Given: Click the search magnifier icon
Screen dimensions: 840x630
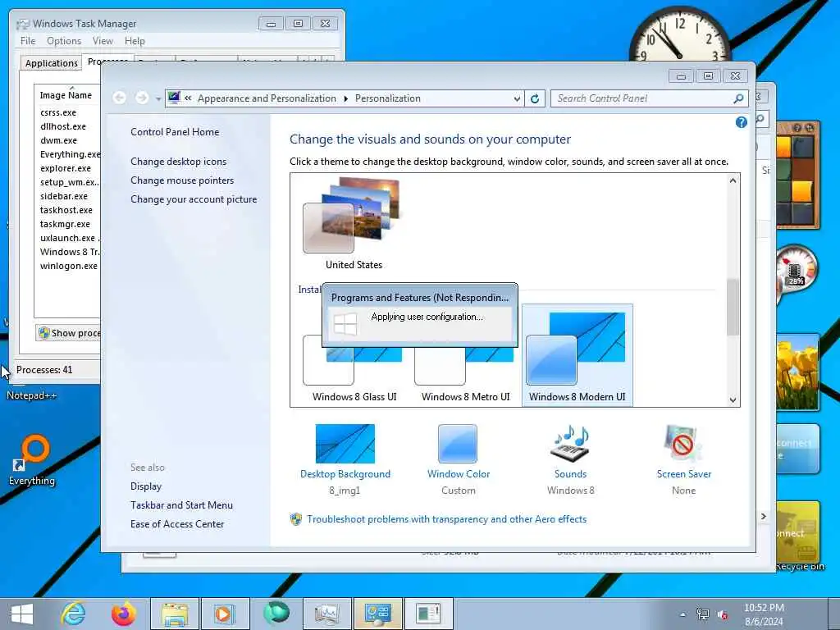Looking at the screenshot, I should click(x=738, y=98).
